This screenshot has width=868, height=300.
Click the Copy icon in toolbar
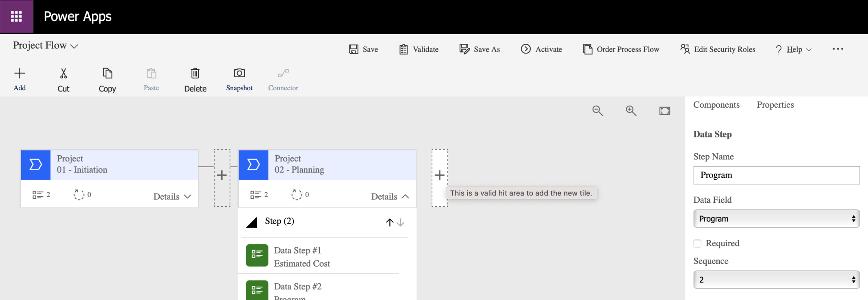point(107,74)
